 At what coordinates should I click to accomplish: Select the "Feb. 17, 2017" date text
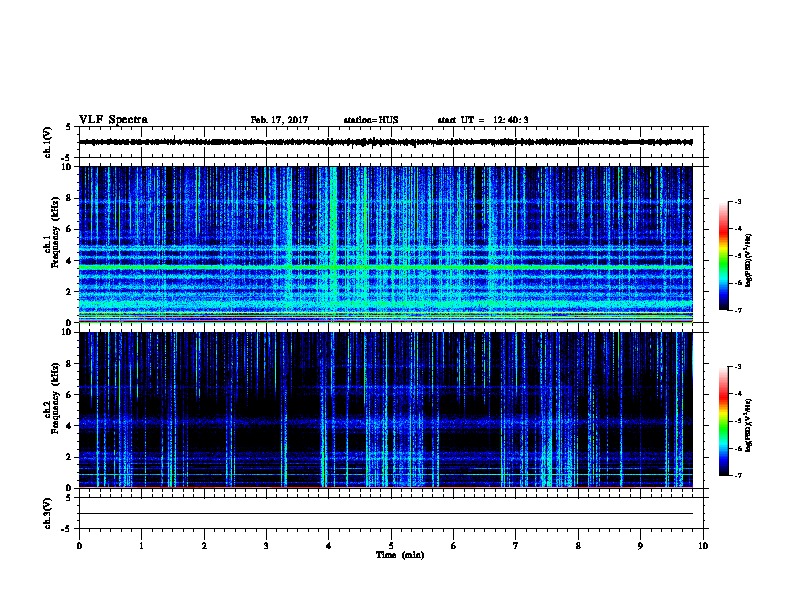pos(279,120)
